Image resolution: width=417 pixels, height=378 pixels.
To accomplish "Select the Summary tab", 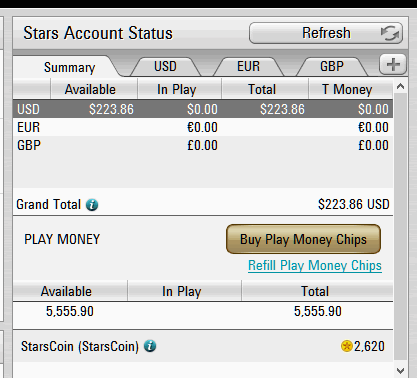I will (x=69, y=67).
